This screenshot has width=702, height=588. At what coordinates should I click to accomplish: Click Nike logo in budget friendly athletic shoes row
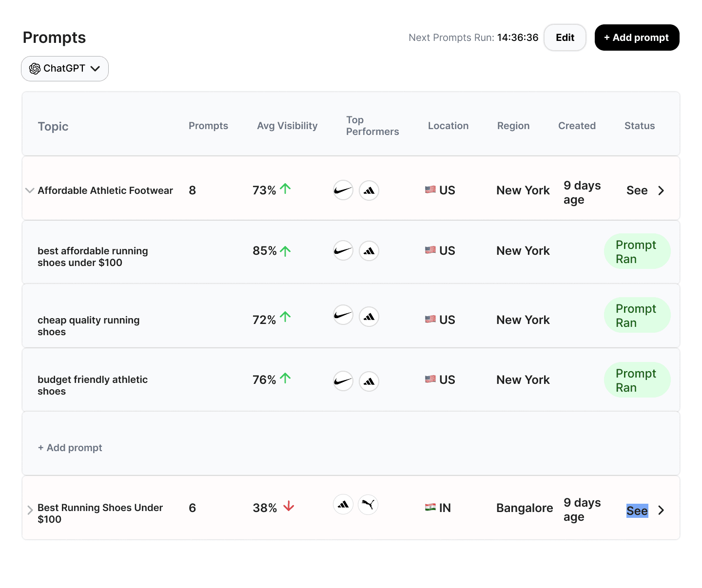click(x=343, y=381)
